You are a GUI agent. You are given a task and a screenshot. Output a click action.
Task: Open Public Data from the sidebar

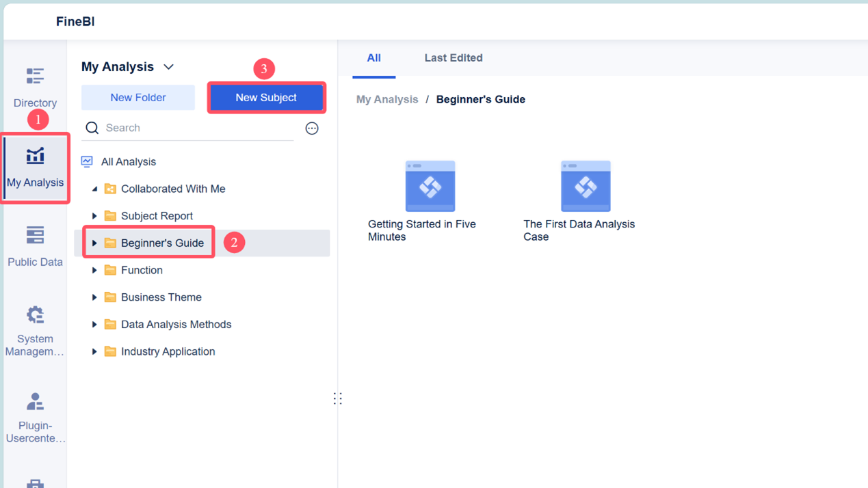[35, 236]
